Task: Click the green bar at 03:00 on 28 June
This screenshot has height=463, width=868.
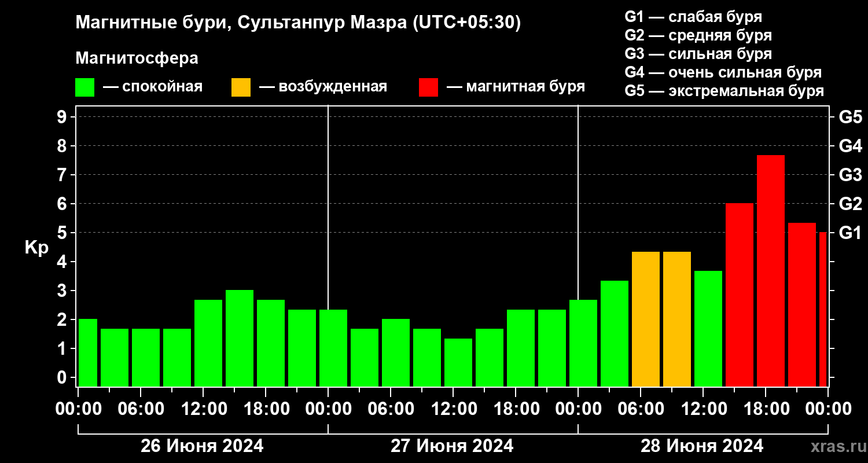Action: click(615, 333)
